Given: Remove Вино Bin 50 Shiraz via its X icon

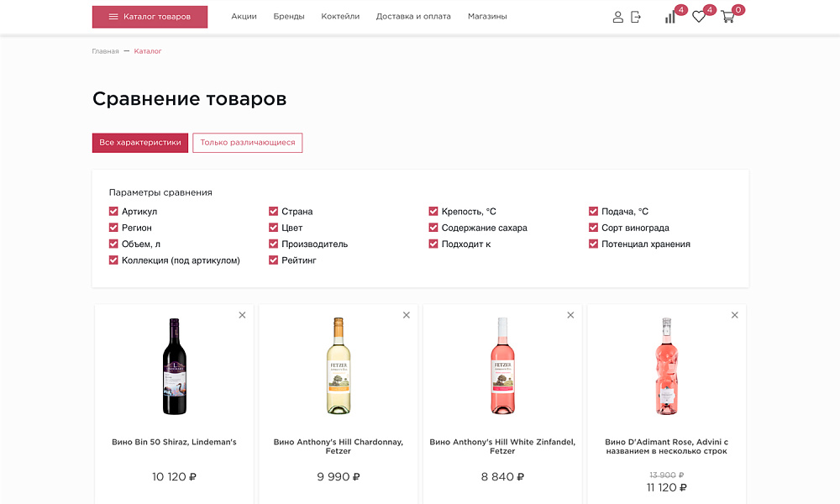Looking at the screenshot, I should (x=242, y=315).
